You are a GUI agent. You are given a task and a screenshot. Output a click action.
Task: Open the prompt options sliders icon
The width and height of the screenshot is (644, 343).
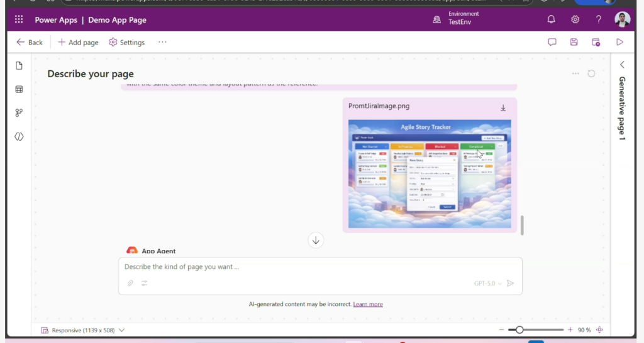pyautogui.click(x=144, y=283)
